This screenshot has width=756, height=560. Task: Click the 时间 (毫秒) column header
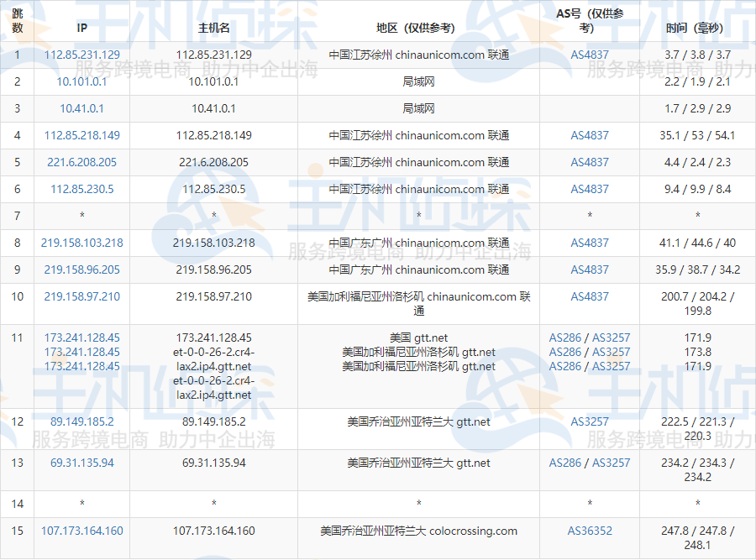click(x=694, y=26)
